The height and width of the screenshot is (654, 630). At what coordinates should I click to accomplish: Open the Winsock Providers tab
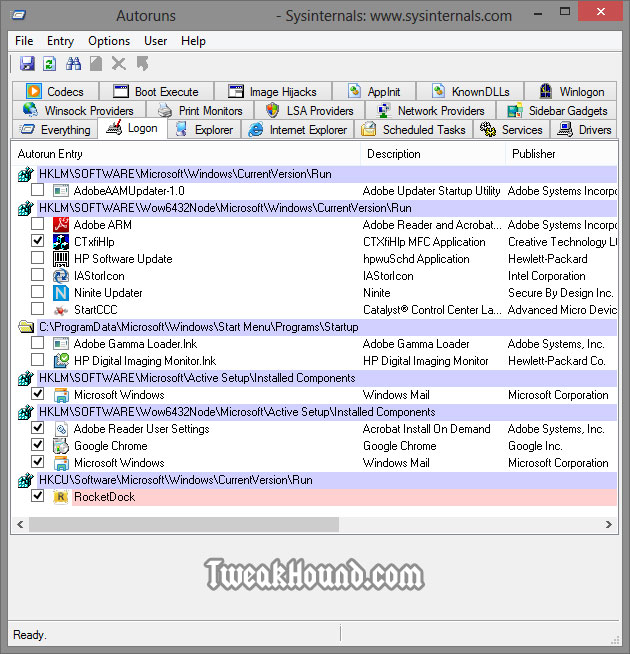(x=79, y=111)
